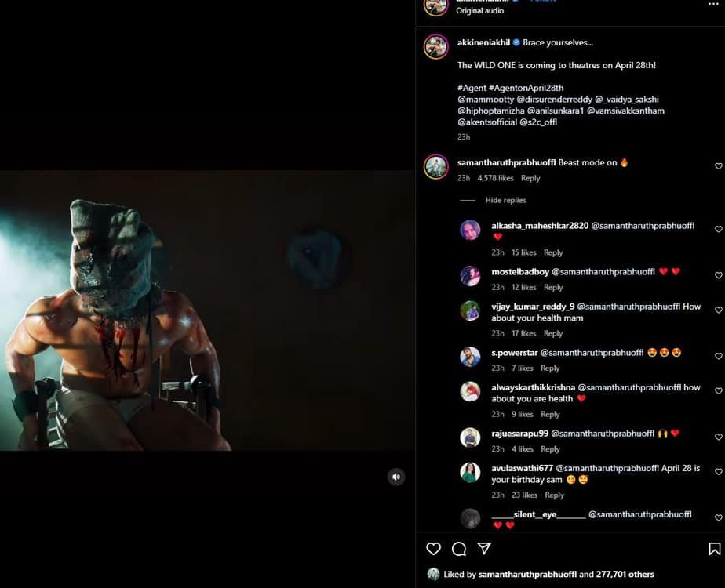Like samantharuthprabhuoffl's Beast mode on comment

point(719,166)
